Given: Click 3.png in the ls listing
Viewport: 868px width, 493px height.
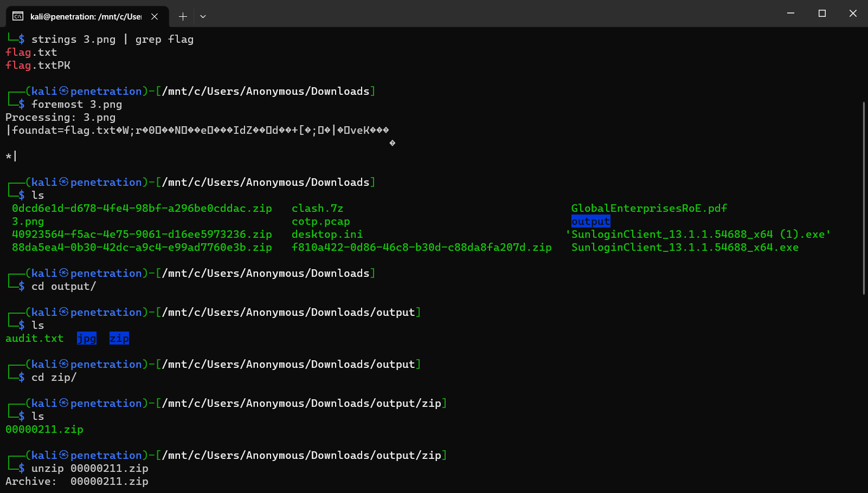Looking at the screenshot, I should pyautogui.click(x=28, y=221).
